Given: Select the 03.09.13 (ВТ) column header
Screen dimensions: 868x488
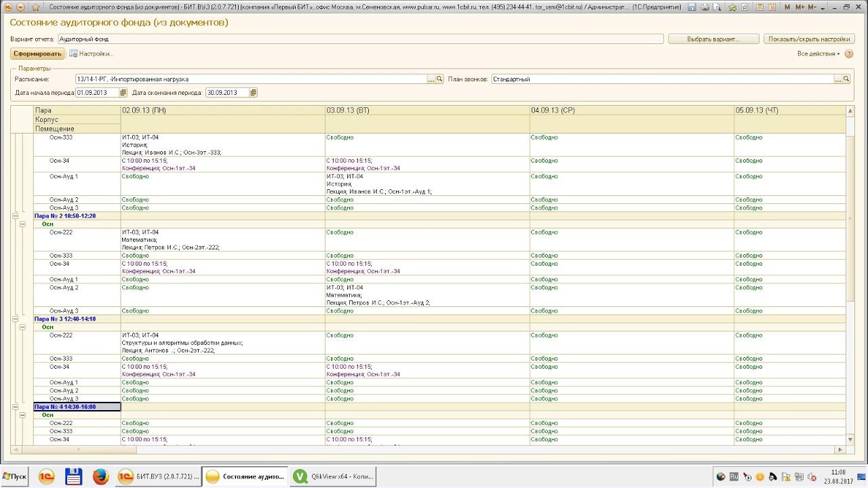Looking at the screenshot, I should [427, 110].
